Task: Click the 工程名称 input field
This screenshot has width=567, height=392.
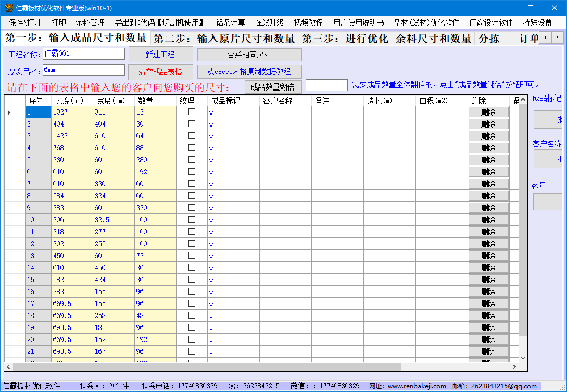Action: 83,54
